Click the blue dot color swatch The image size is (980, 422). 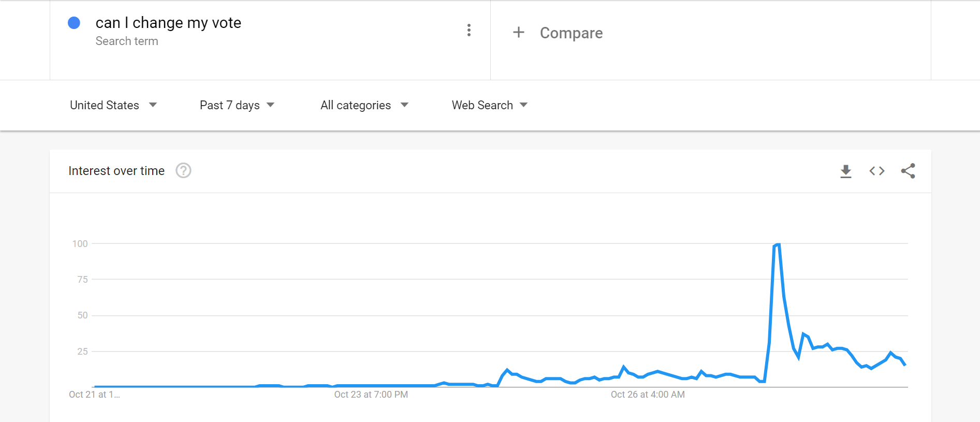pyautogui.click(x=74, y=23)
